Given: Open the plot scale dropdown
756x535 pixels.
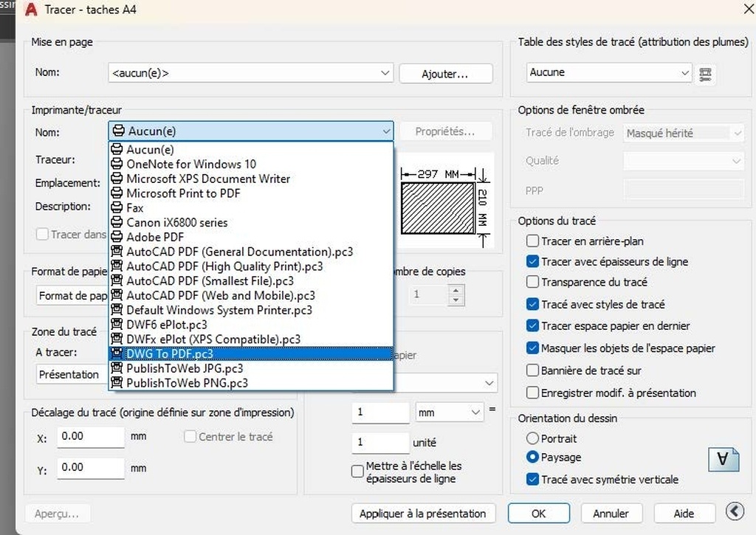Looking at the screenshot, I should pyautogui.click(x=445, y=383).
